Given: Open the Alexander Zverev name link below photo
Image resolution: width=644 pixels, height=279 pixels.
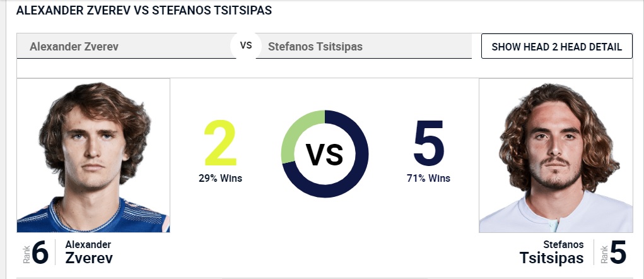Looking at the screenshot, I should [89, 252].
